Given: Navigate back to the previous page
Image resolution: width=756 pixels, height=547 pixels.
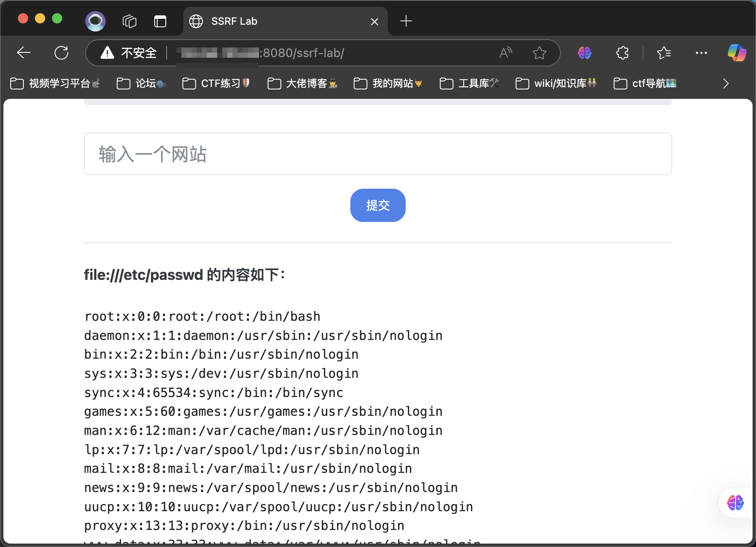Looking at the screenshot, I should [24, 52].
